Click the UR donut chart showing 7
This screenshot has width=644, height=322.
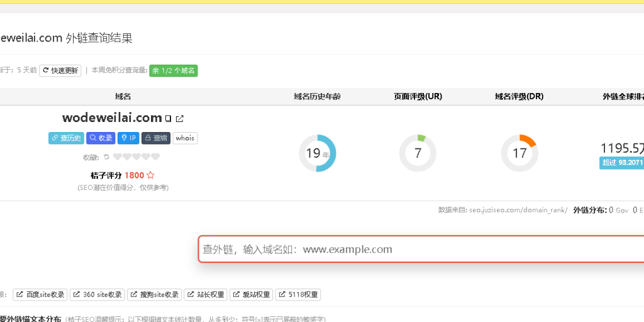coord(418,153)
